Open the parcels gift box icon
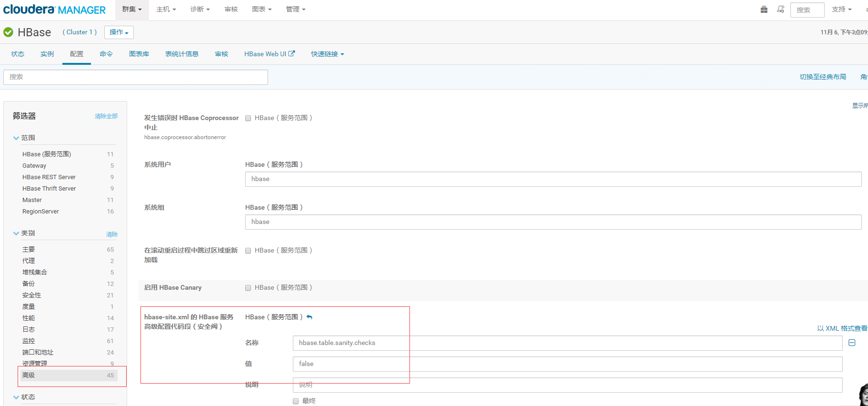The height and width of the screenshot is (406, 868). 764,9
